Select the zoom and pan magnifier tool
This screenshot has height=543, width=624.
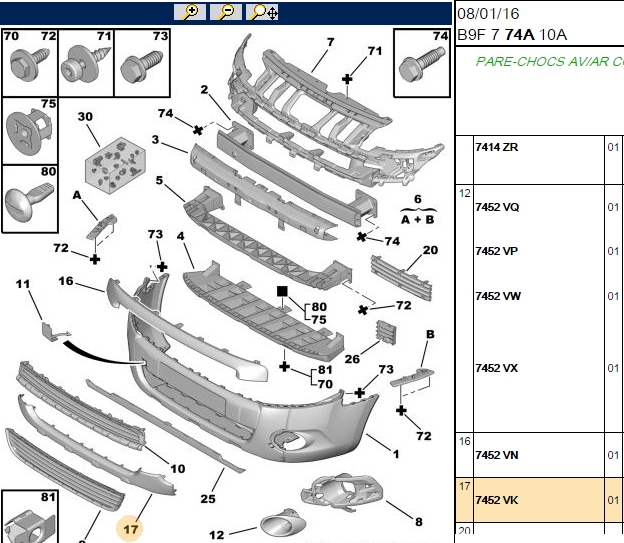[262, 12]
